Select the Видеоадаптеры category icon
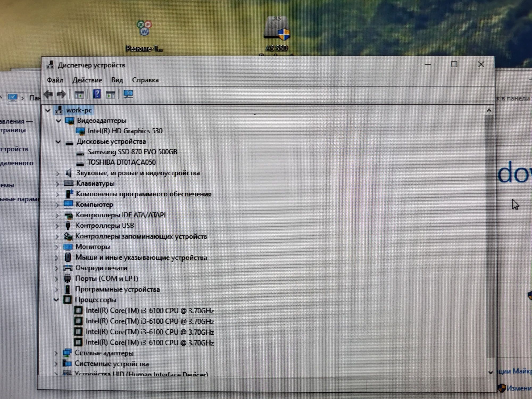The height and width of the screenshot is (399, 532). [x=70, y=121]
